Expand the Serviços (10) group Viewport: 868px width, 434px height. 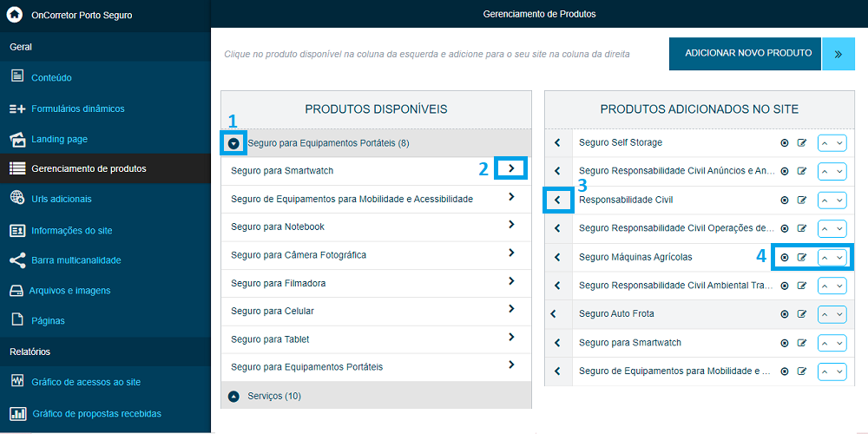coord(233,397)
